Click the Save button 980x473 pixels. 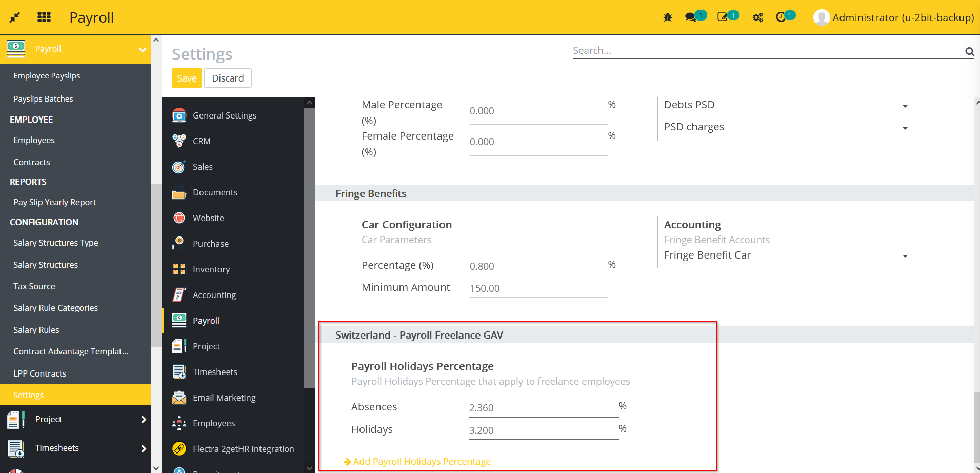coord(186,78)
